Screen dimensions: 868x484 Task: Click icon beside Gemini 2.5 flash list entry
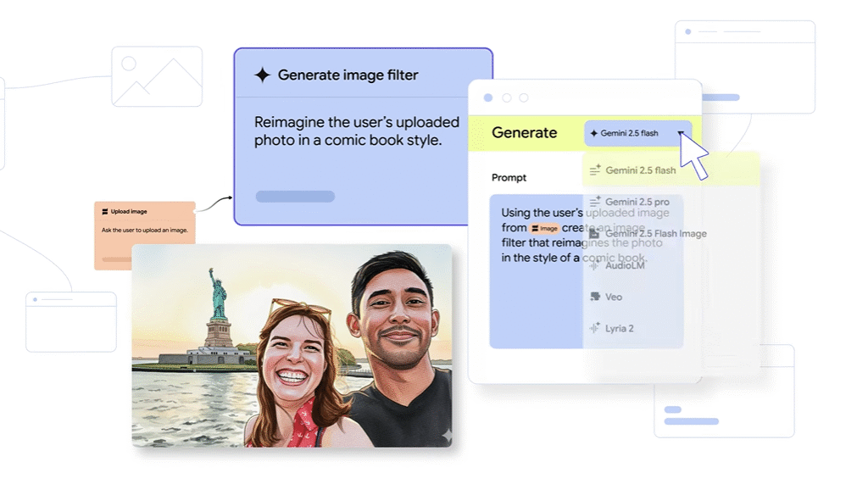[595, 170]
